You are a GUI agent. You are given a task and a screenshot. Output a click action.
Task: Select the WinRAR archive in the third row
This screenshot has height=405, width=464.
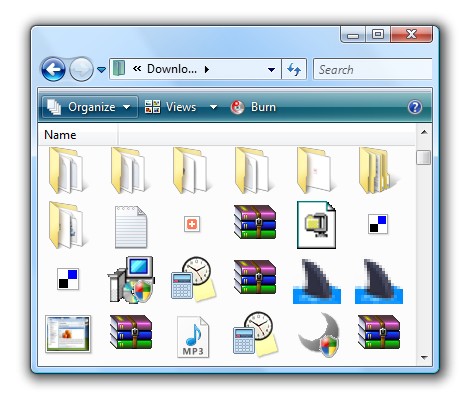[255, 277]
